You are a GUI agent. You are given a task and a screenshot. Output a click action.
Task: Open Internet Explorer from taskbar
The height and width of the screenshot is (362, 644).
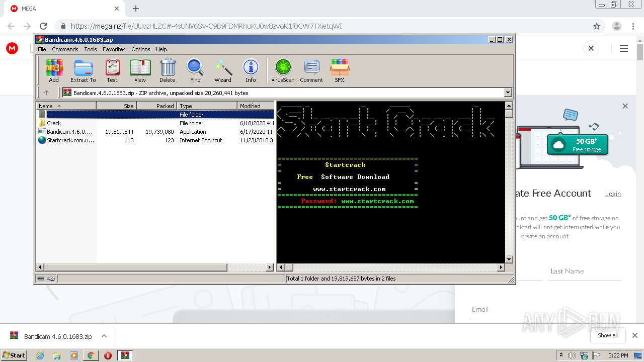coord(40,355)
